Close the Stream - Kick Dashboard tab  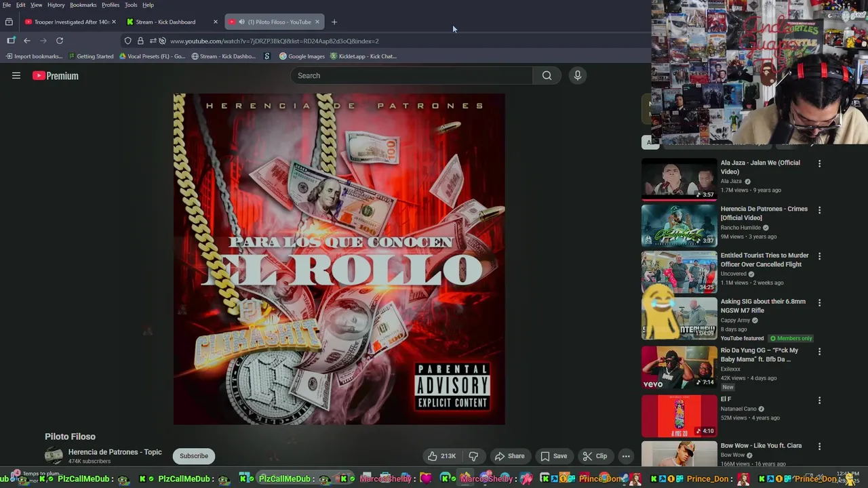tap(216, 22)
